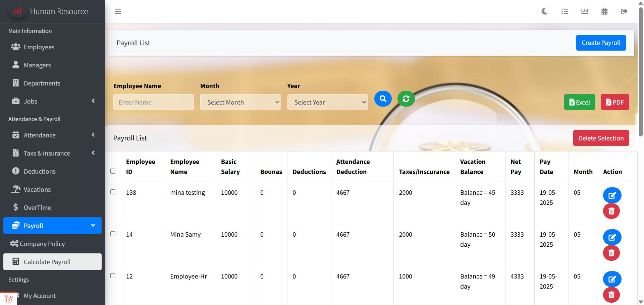The width and height of the screenshot is (644, 305).
Task: Open the bar chart icon in header
Action: point(584,11)
